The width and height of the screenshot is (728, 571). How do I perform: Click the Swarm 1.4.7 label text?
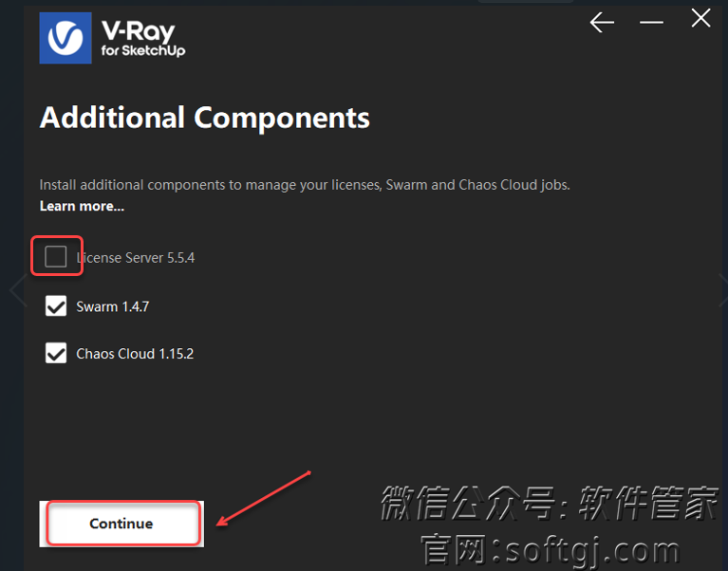(113, 306)
